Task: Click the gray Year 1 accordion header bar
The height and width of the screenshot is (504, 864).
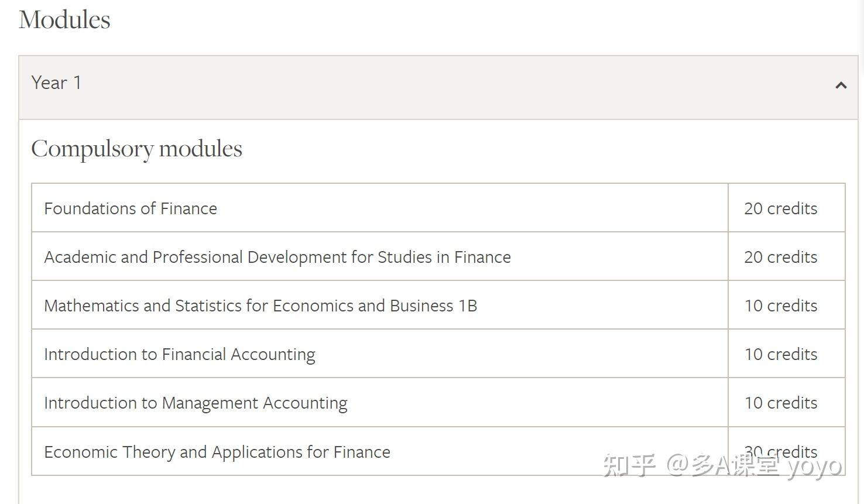Action: pos(438,88)
